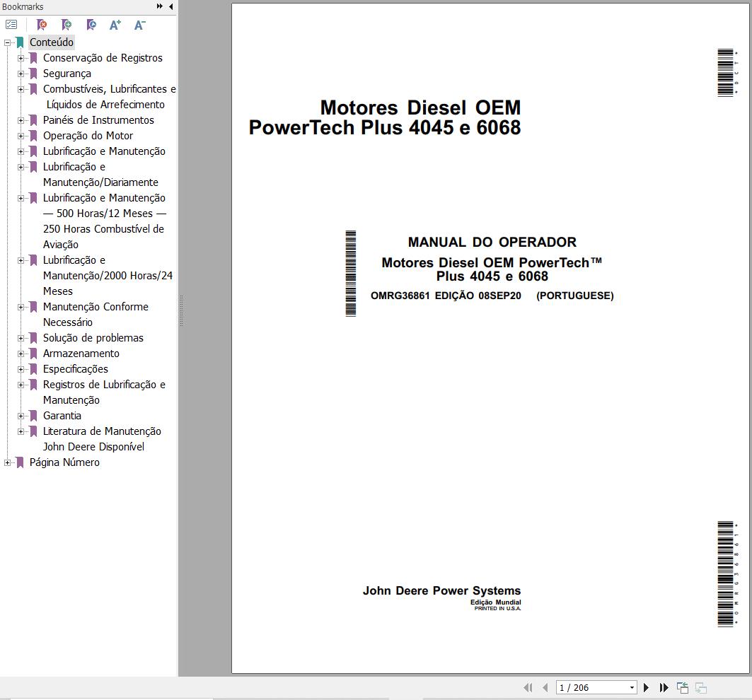Go to next page arrow

(x=646, y=687)
